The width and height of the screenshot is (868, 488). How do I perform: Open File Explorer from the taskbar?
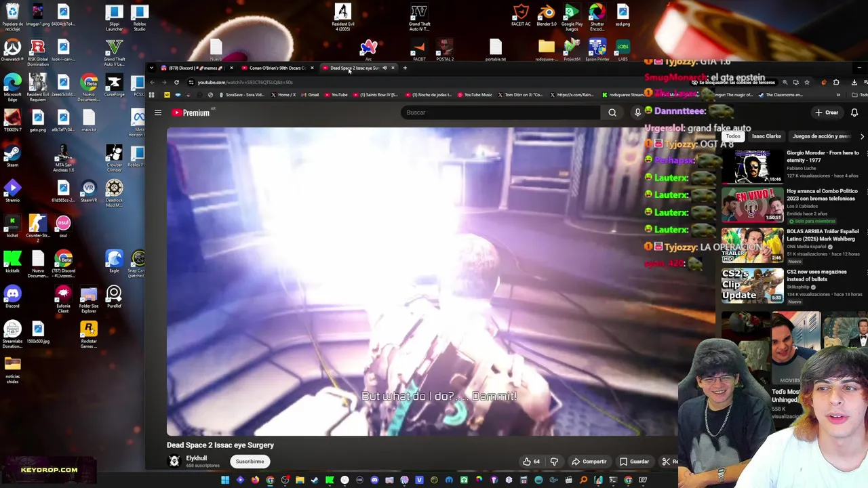[x=300, y=480]
